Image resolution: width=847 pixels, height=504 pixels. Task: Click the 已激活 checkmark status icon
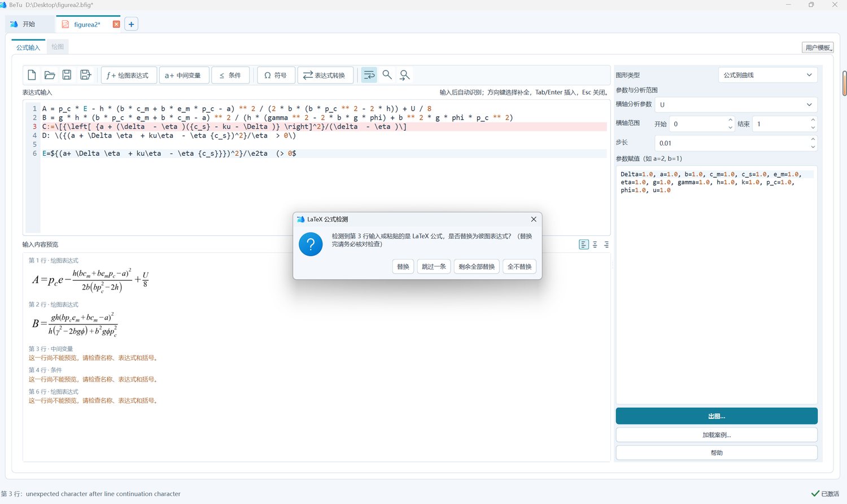(x=815, y=493)
